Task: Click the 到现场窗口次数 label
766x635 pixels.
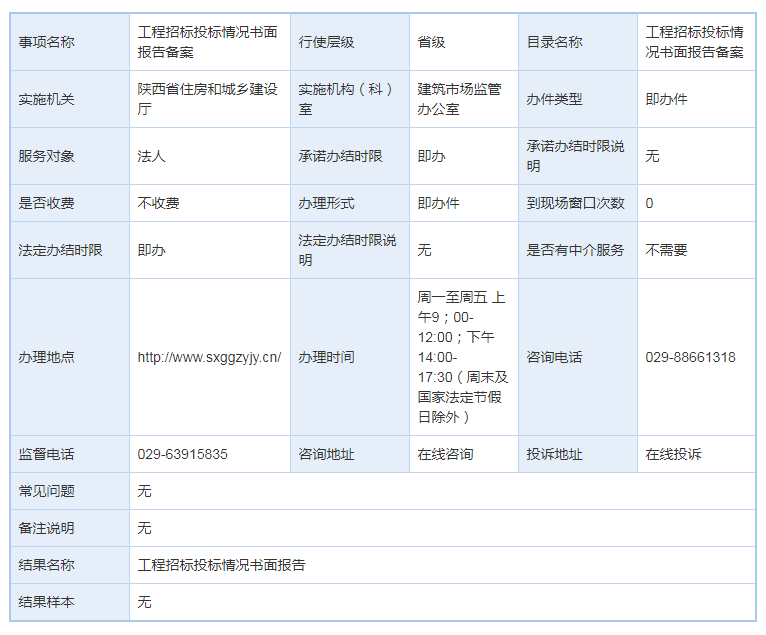Action: coord(575,203)
